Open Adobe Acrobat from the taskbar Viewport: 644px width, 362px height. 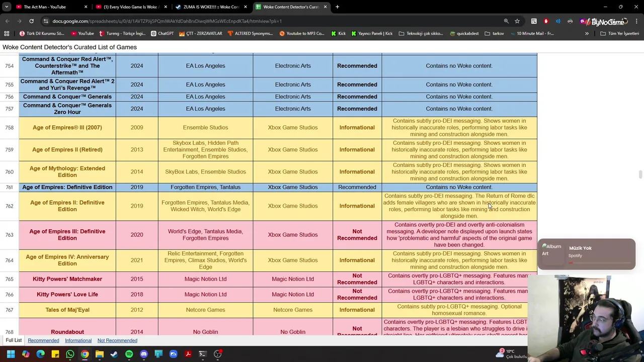pyautogui.click(x=188, y=354)
